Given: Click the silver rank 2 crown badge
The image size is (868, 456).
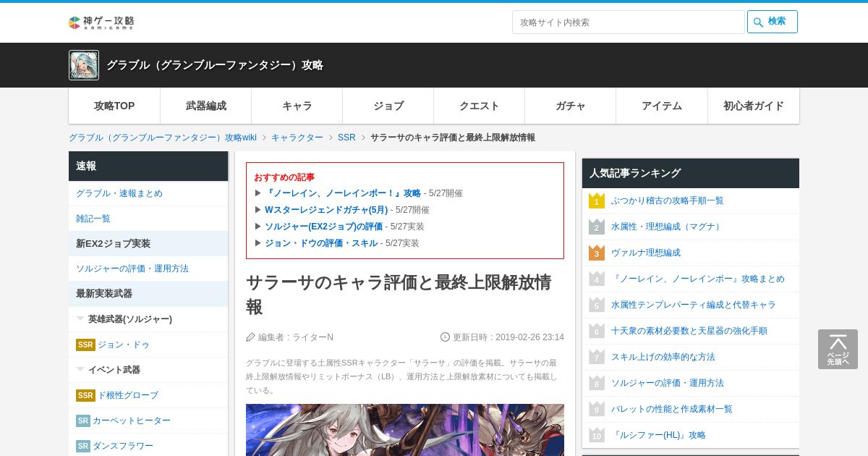Looking at the screenshot, I should (597, 227).
